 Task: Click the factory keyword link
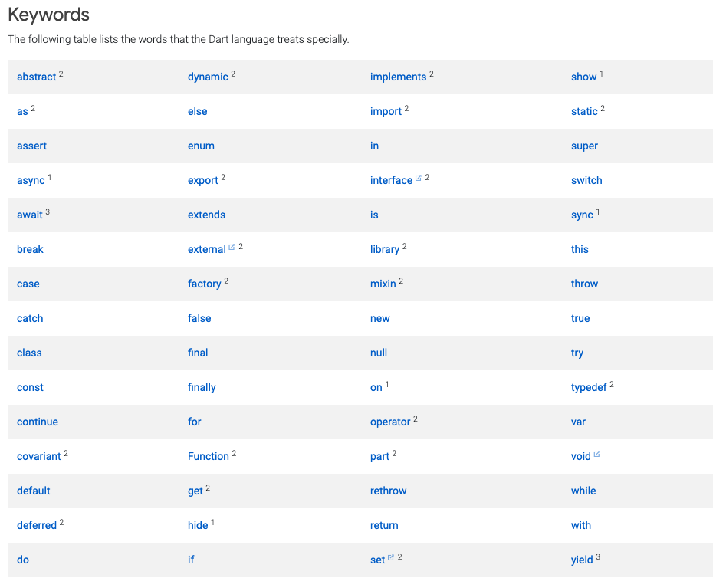click(x=204, y=284)
